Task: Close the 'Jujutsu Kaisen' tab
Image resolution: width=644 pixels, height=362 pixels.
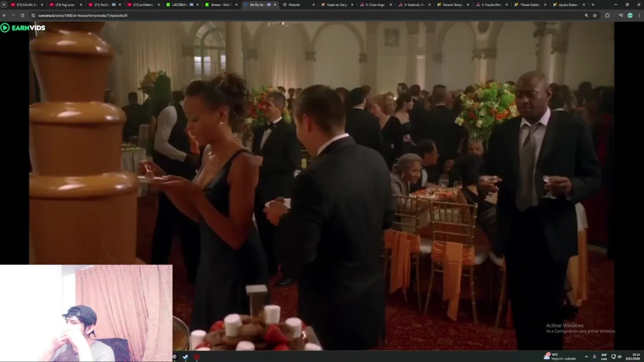Action: tap(584, 5)
